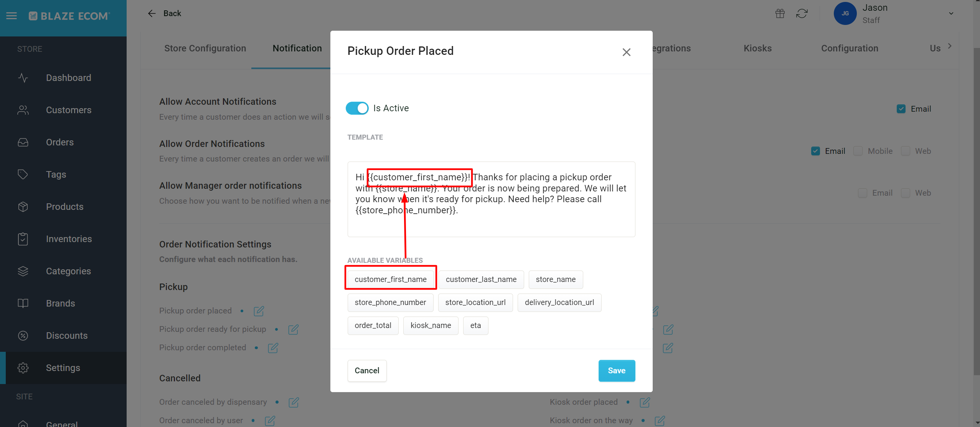
Task: Toggle the Is Active switch
Action: point(357,108)
